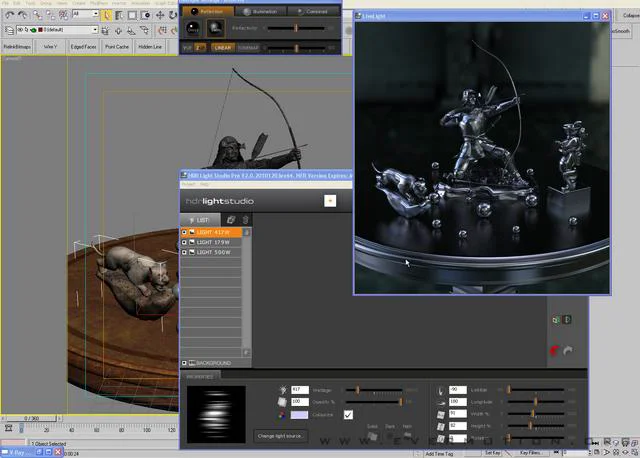Image resolution: width=640 pixels, height=458 pixels.
Task: Click the Undo arrow in 3ds Max toolbar
Action: tap(9, 16)
